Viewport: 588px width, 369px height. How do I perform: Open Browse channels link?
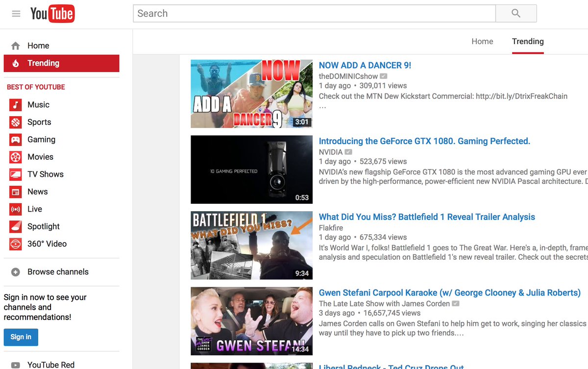tap(58, 272)
